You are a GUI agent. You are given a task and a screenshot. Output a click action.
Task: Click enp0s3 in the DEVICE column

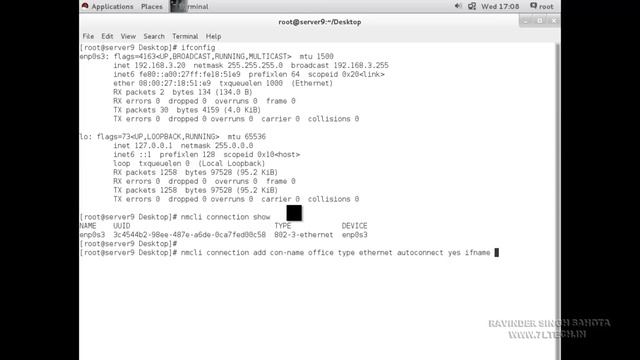(x=355, y=235)
